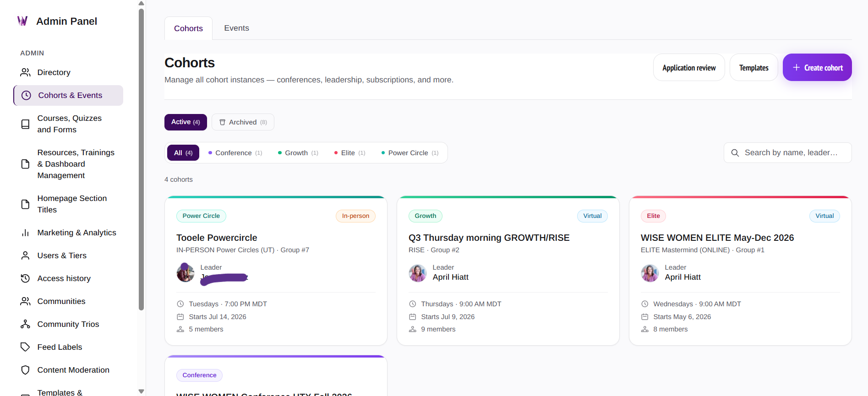Click the Content Moderation shield icon
This screenshot has width=868, height=396.
25,370
